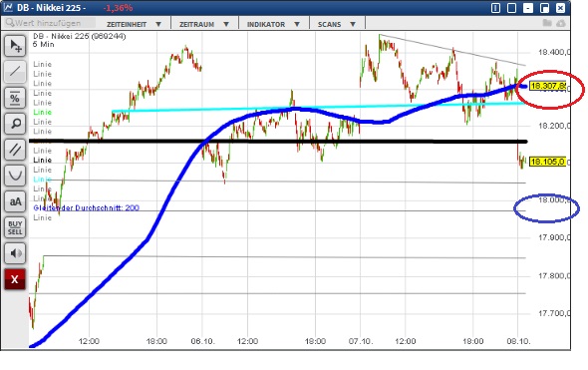
Task: Select the green Linie legend entry
Action: coord(43,113)
